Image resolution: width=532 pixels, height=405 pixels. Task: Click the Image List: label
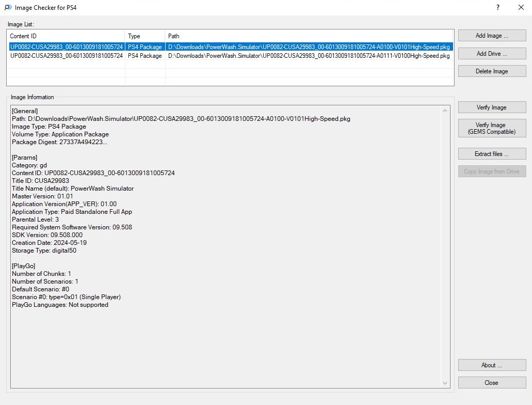(21, 24)
